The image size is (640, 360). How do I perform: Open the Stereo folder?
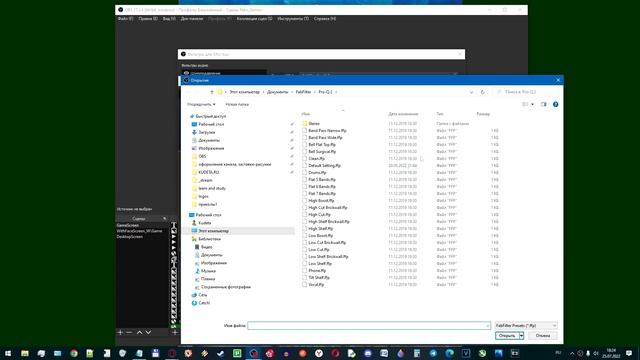(x=314, y=123)
